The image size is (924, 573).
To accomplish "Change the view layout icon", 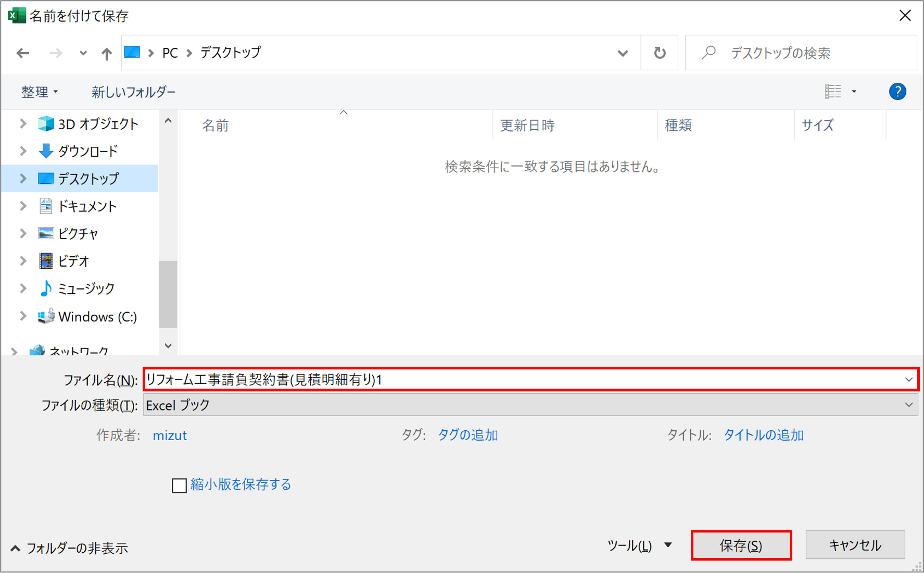I will click(x=833, y=92).
